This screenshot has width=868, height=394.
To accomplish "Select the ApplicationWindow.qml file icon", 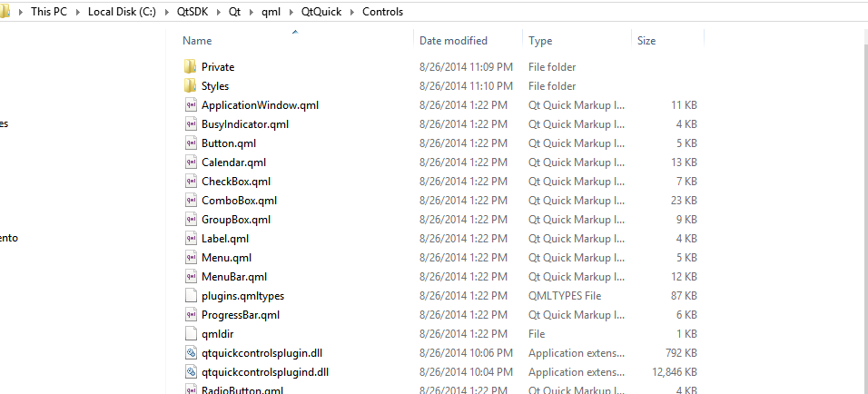I will pyautogui.click(x=191, y=105).
